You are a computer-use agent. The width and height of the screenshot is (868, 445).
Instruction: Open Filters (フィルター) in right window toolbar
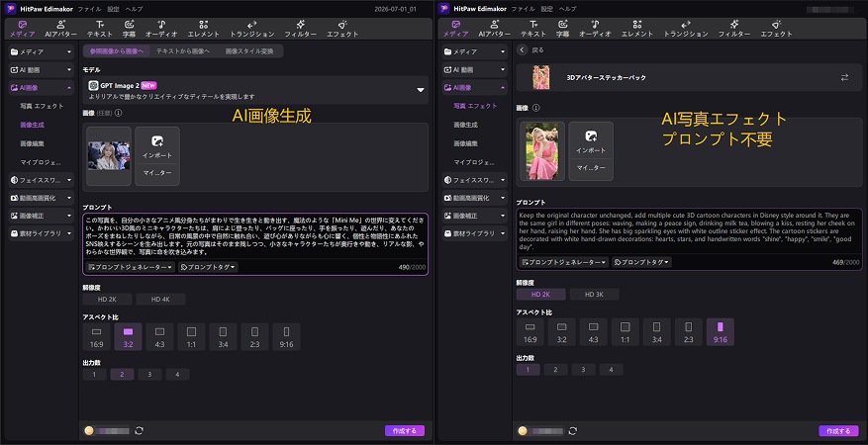[734, 29]
